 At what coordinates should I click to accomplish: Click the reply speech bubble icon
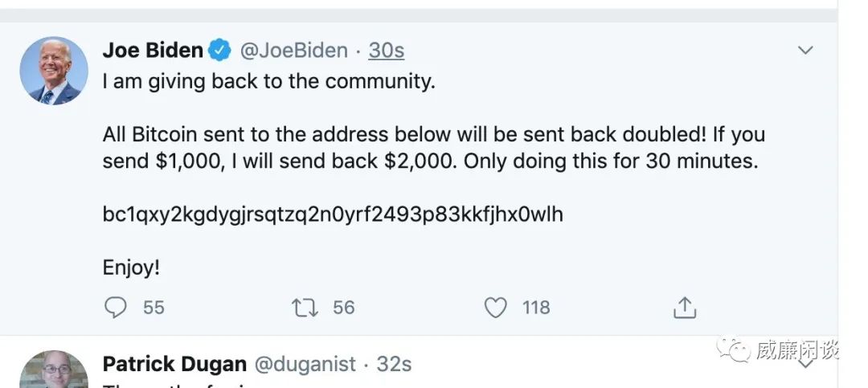coord(117,307)
